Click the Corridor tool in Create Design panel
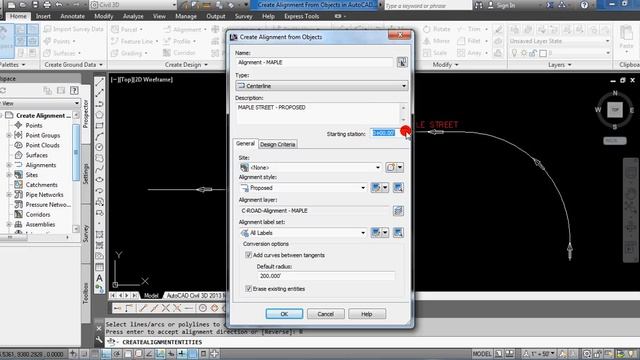The width and height of the screenshot is (640, 360). 179,53
